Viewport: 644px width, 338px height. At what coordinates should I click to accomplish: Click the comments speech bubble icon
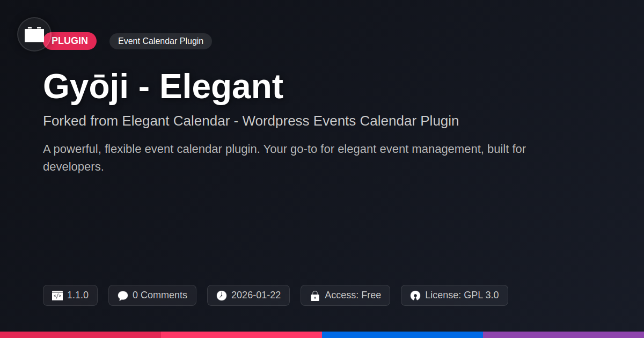[123, 296]
